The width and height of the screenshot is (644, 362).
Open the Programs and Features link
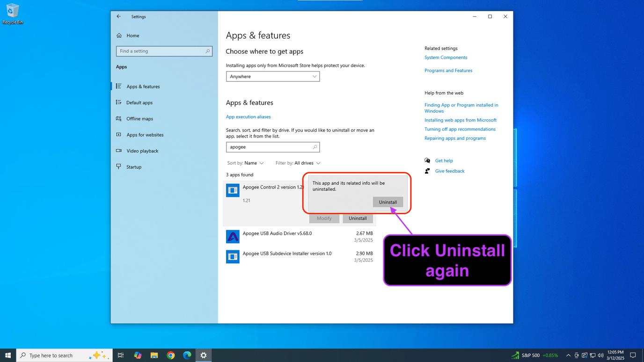point(448,70)
